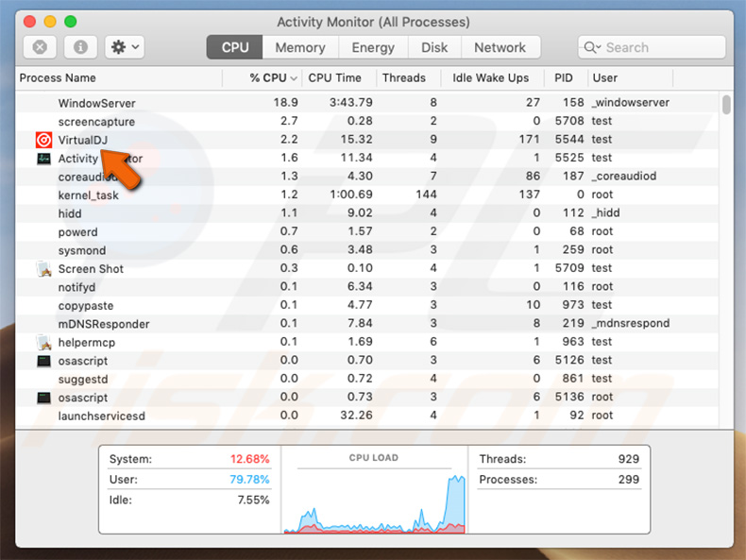Open the process info inspector button
746x560 pixels.
pos(80,47)
